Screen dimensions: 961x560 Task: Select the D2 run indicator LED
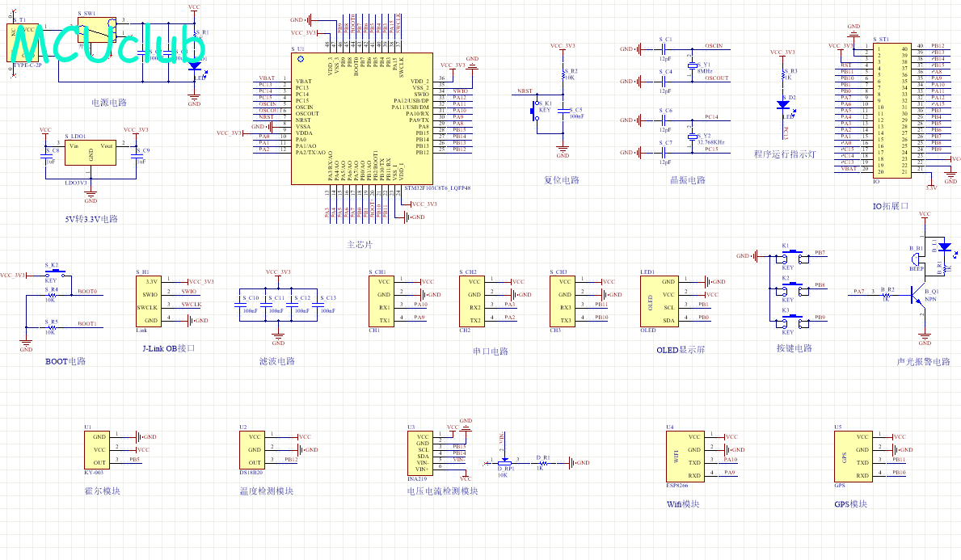coord(783,105)
